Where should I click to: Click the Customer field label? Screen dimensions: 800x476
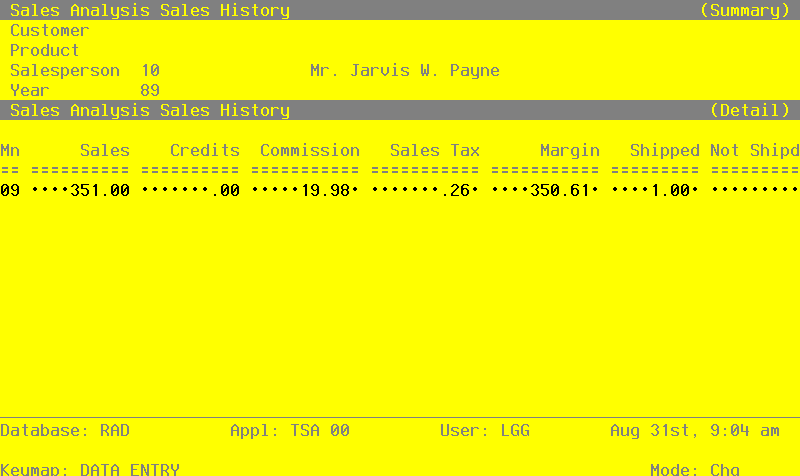(49, 31)
